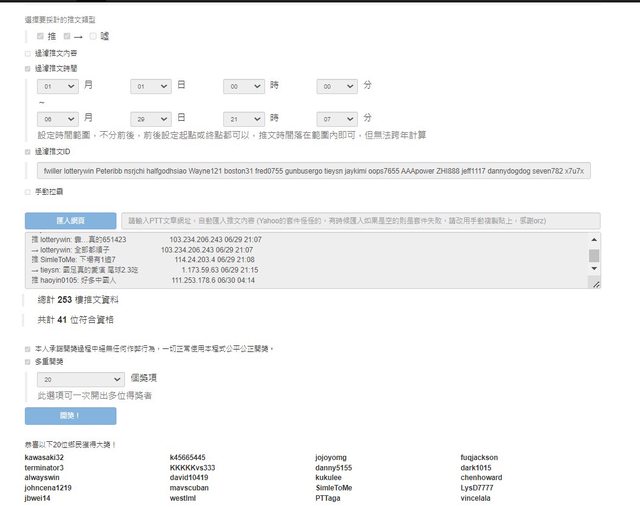Toggle the 推 comment type checkbox

[40, 36]
